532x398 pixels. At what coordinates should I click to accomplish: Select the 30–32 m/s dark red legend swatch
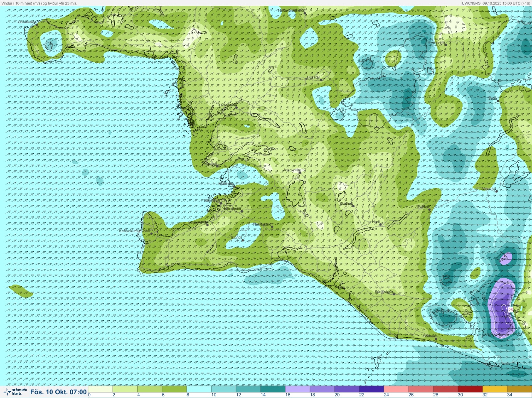(x=470, y=389)
